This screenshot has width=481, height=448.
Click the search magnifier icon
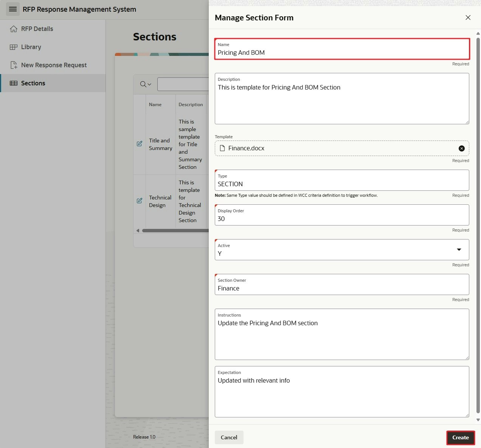pyautogui.click(x=142, y=84)
